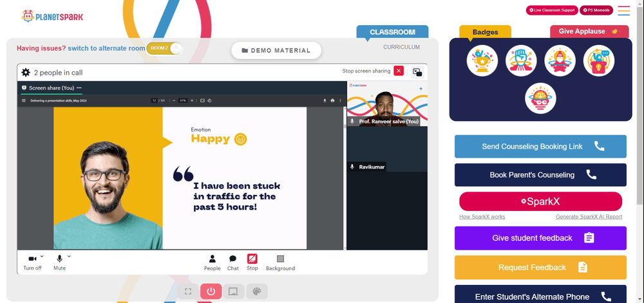Open the hamburger menu top right
Viewport: 644px width, 303px height.
624,11
